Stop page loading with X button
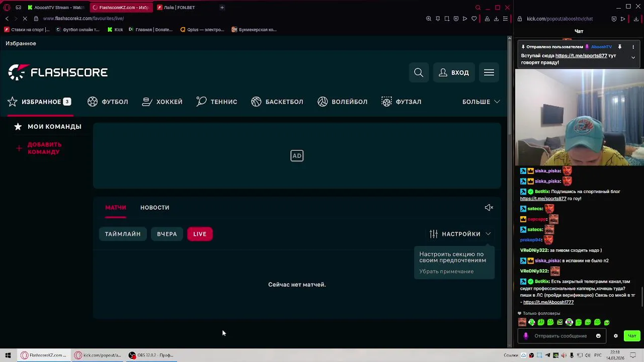 click(25, 19)
